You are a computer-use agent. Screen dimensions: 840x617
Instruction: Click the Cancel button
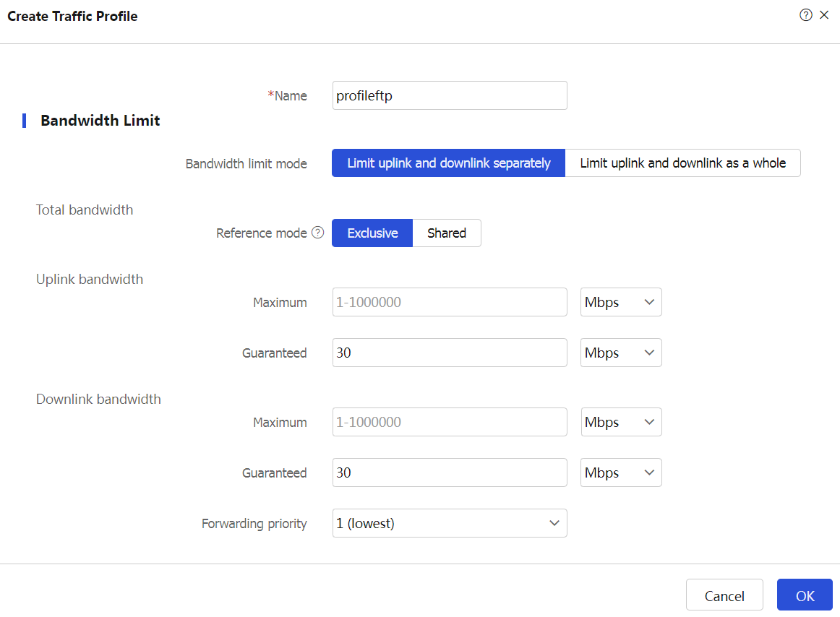click(x=724, y=595)
